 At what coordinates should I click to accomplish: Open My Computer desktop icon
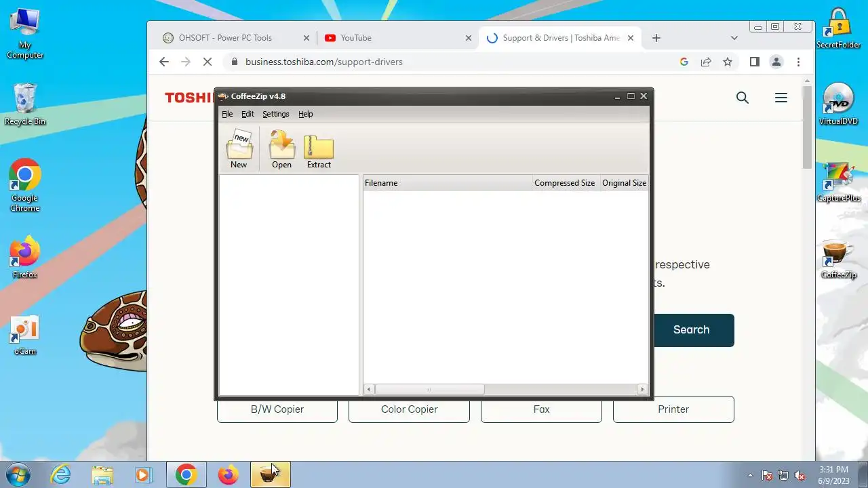pos(25,33)
